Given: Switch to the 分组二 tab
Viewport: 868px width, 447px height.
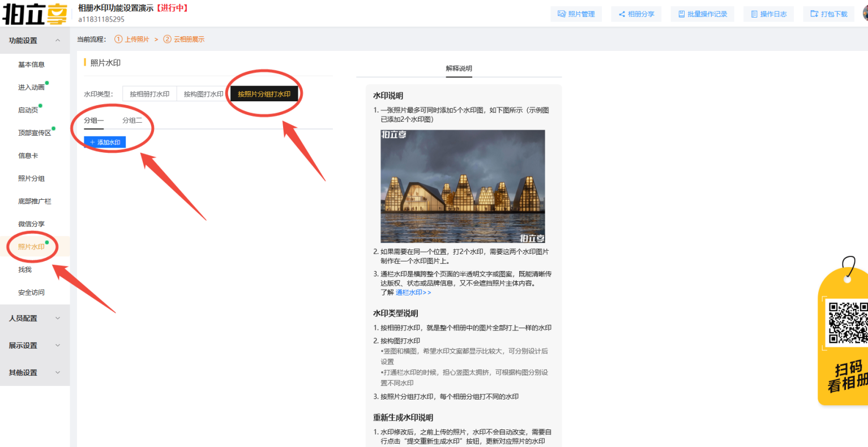Looking at the screenshot, I should coord(132,121).
